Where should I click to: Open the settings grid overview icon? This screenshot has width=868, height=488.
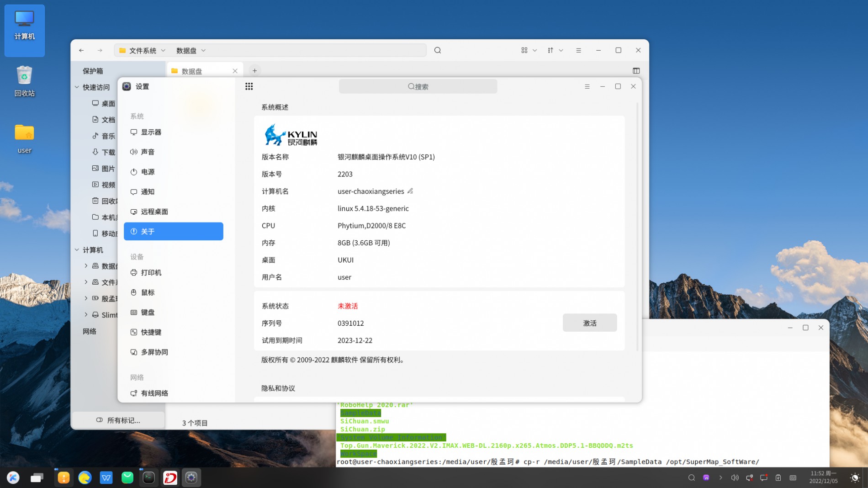(249, 86)
